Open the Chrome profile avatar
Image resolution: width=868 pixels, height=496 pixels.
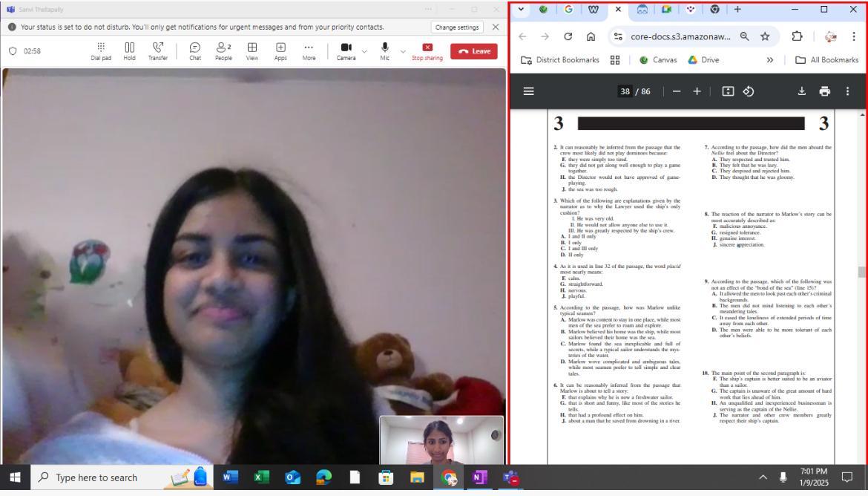coord(830,36)
